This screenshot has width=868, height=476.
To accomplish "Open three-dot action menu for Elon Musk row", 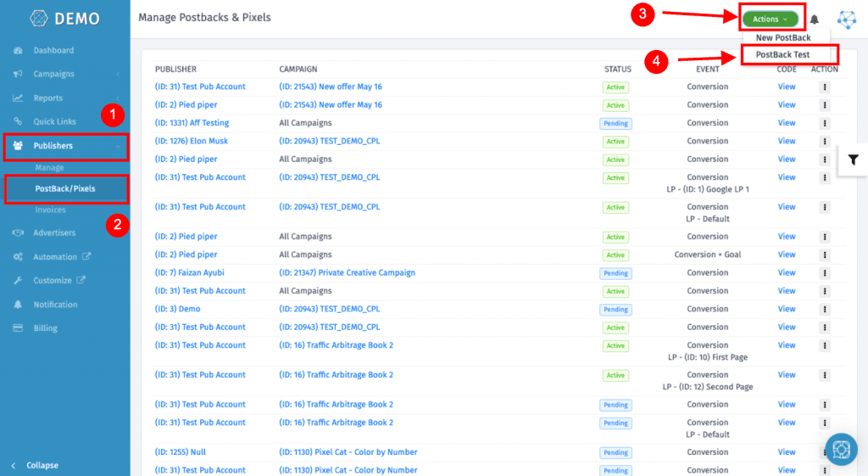I will (x=825, y=141).
